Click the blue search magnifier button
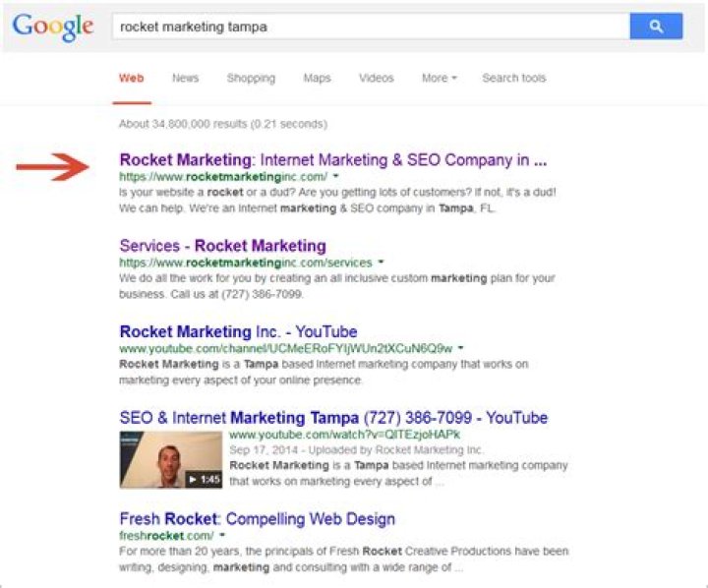708x588 pixels. click(x=656, y=27)
